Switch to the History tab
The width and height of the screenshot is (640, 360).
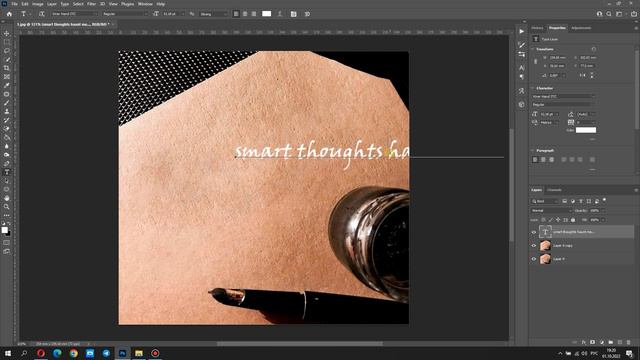point(537,28)
